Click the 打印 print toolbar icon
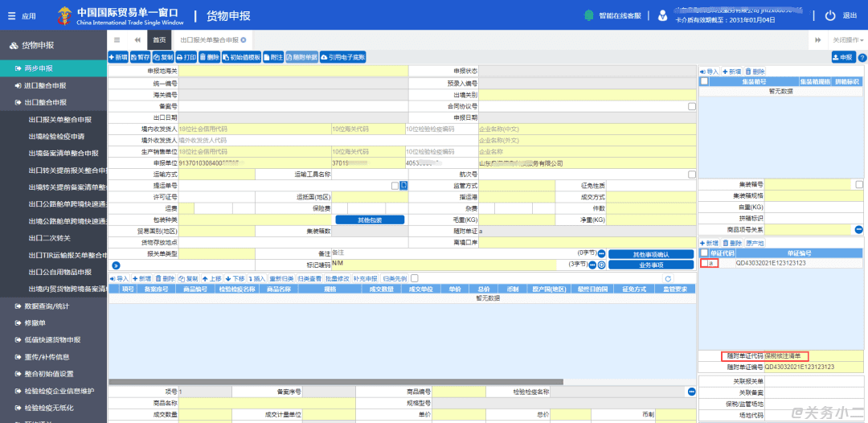Viewport: 868px width, 423px height. click(186, 57)
